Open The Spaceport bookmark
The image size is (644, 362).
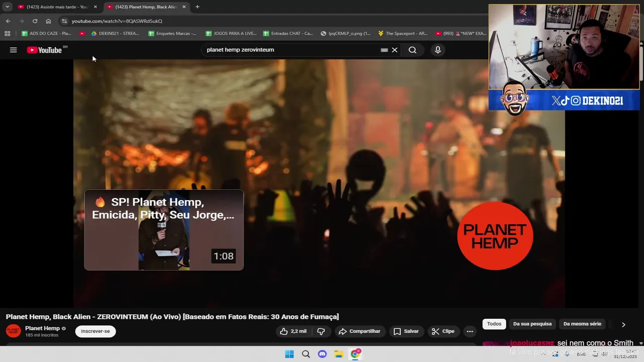[x=403, y=34]
